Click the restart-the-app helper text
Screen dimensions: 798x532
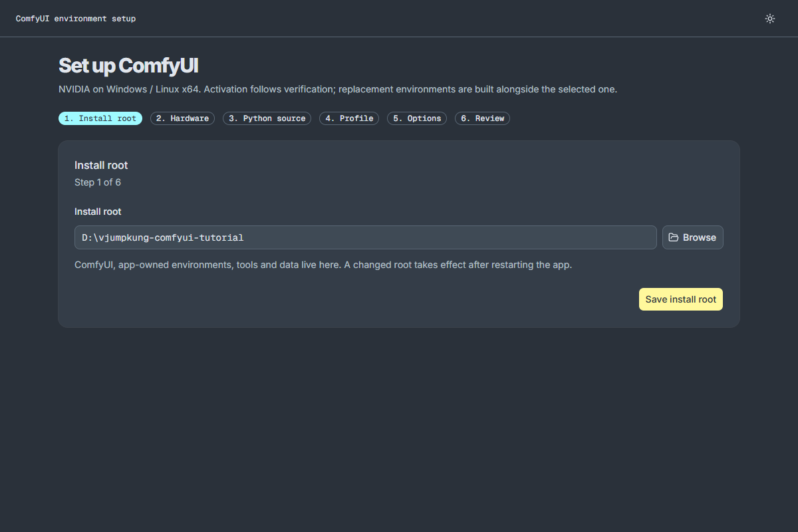[323, 265]
